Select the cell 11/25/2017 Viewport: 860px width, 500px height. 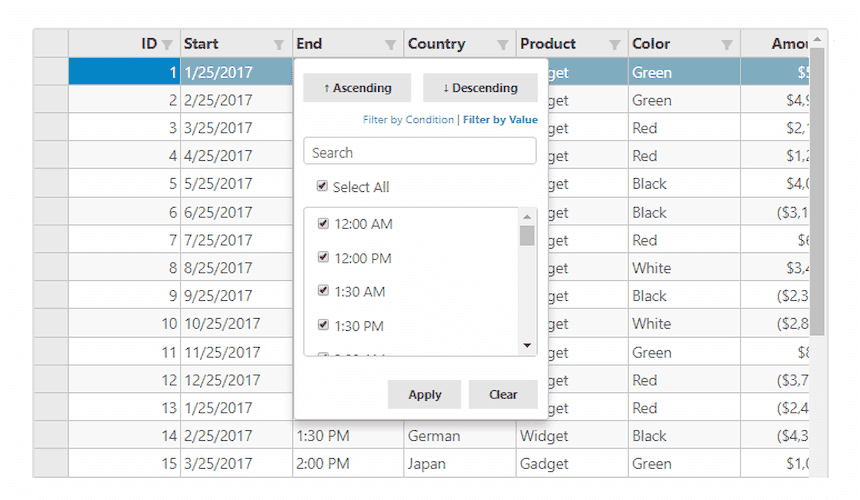[236, 352]
